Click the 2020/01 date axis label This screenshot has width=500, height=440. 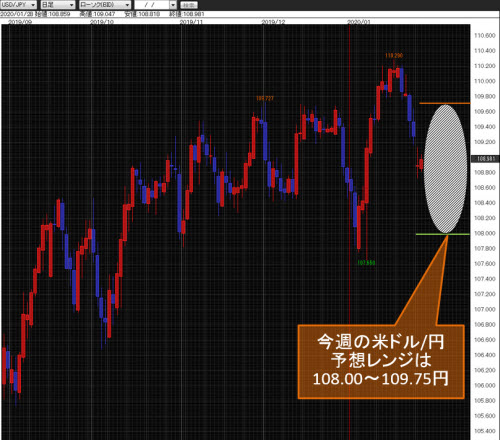point(359,22)
